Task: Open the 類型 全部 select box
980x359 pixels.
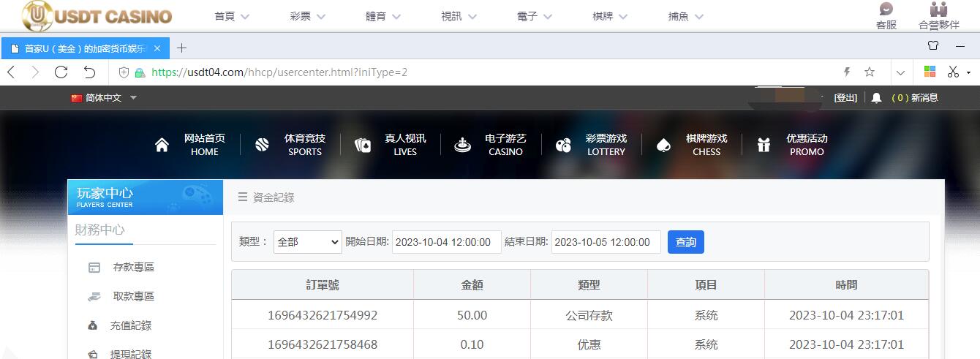Action: click(x=308, y=242)
